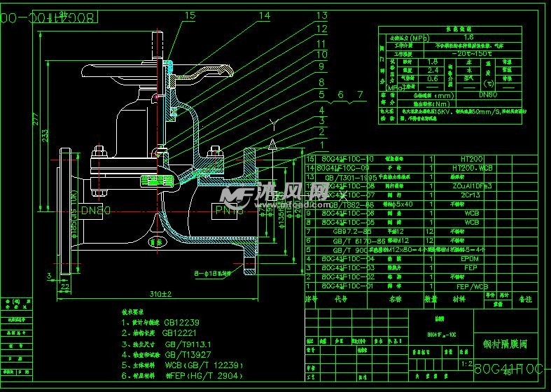Click callout number 15 above the handwheel

[x=190, y=15]
